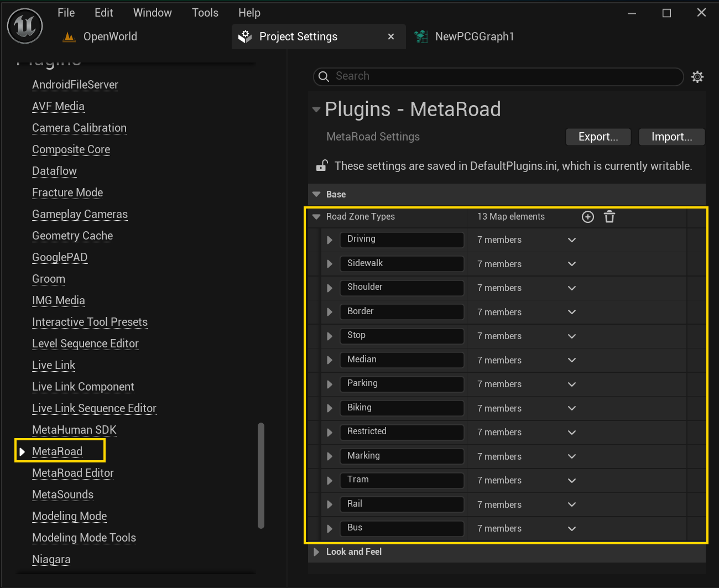
Task: Focus the settings Search field
Action: tap(498, 76)
